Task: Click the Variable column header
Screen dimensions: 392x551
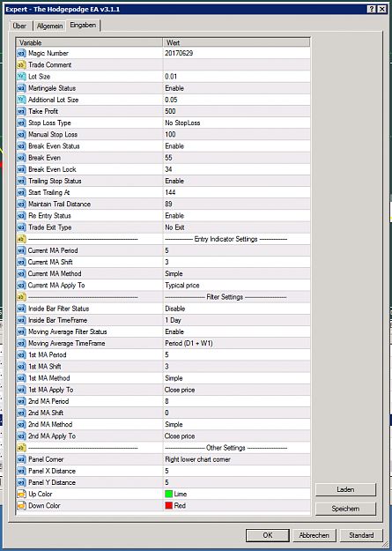Action: [90, 42]
